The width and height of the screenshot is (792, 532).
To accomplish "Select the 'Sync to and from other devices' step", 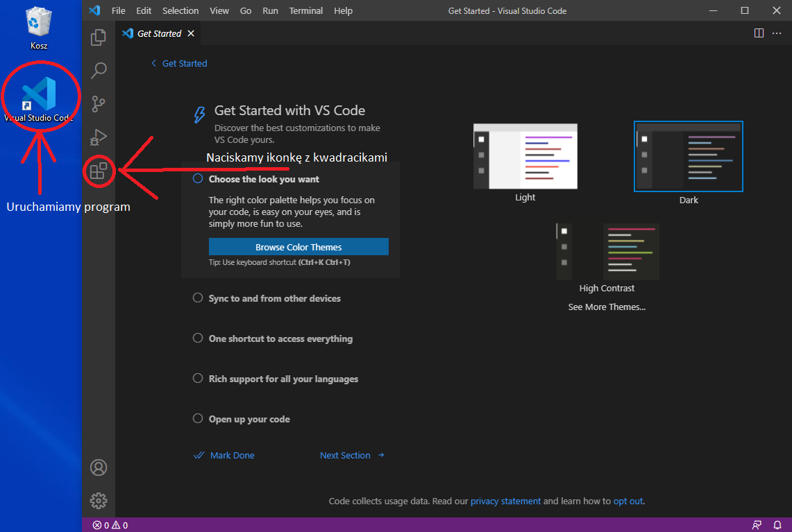I will [274, 298].
